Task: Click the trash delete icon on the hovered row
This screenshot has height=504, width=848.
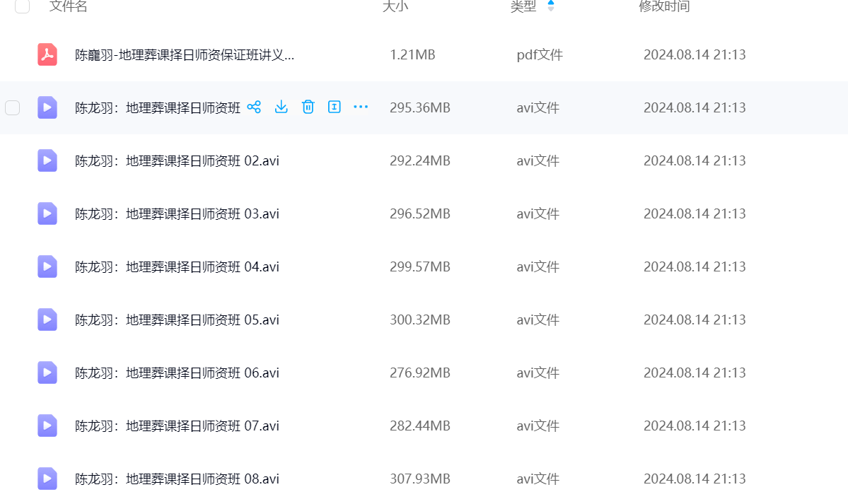Action: coord(308,107)
